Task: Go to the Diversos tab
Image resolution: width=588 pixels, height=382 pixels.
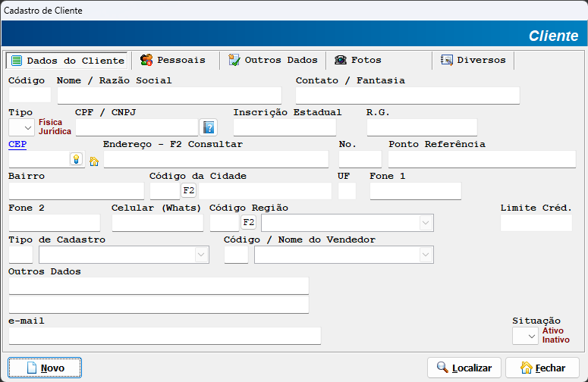Action: (473, 60)
